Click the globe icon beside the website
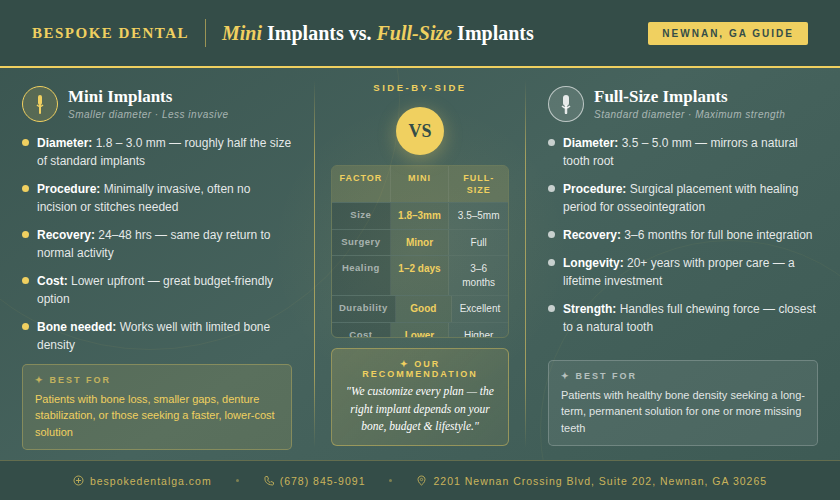 [79, 481]
